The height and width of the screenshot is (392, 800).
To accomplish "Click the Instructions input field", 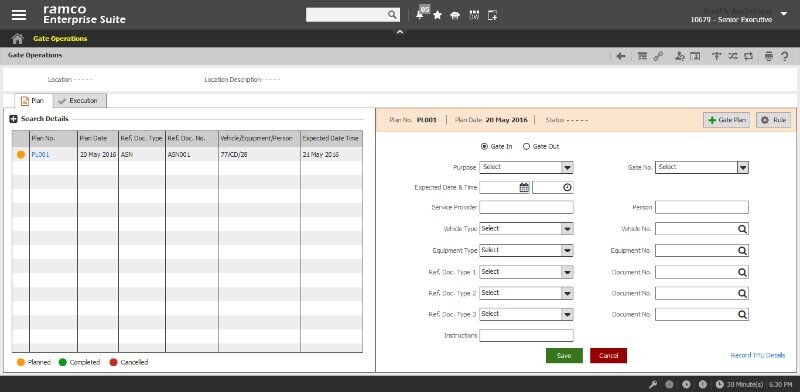I will tap(526, 335).
